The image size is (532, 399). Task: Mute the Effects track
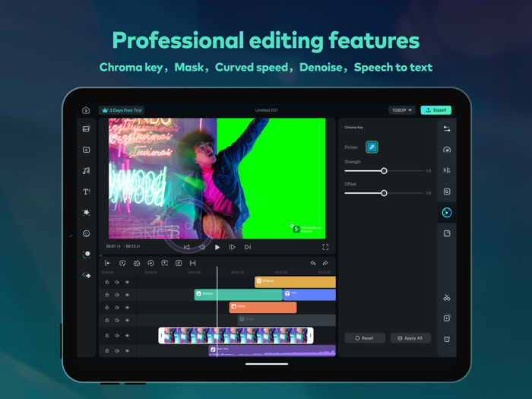pyautogui.click(x=117, y=282)
